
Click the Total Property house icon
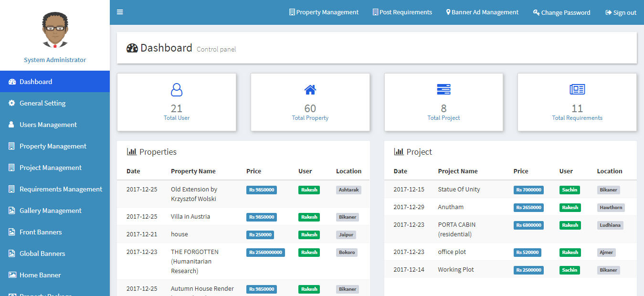point(310,90)
